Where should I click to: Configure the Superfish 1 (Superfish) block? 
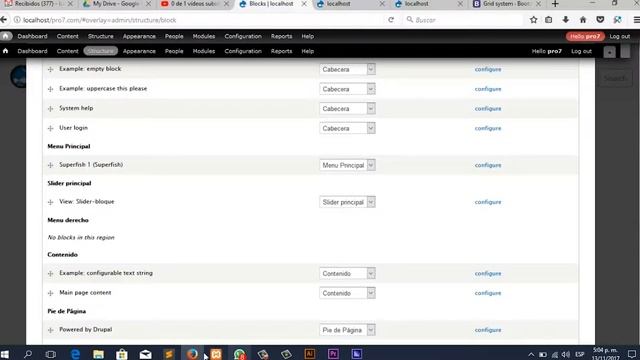(x=488, y=165)
